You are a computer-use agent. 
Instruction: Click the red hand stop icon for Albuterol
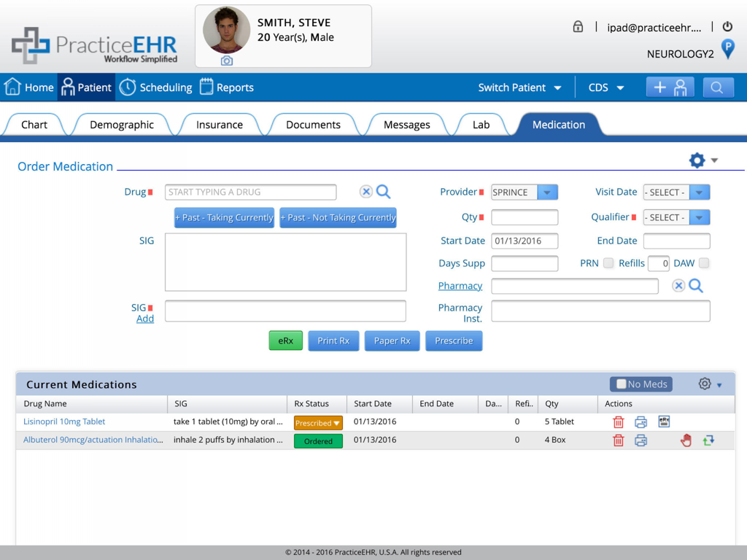pyautogui.click(x=686, y=440)
